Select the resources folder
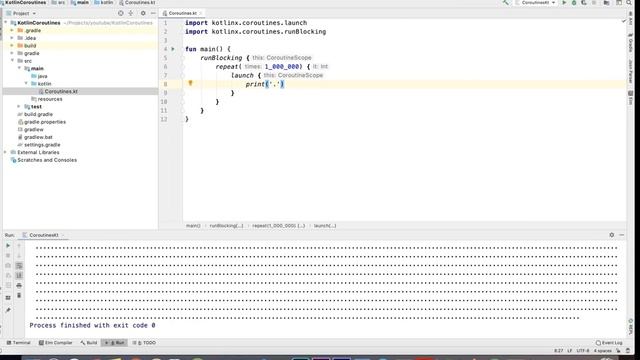This screenshot has width=640, height=360. pyautogui.click(x=50, y=99)
